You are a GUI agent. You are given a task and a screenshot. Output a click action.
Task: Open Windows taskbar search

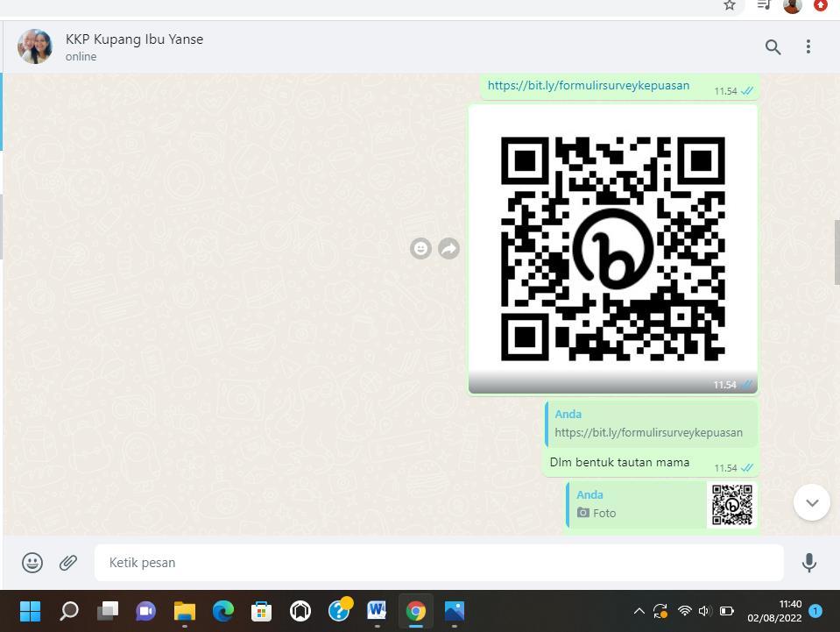pyautogui.click(x=68, y=611)
